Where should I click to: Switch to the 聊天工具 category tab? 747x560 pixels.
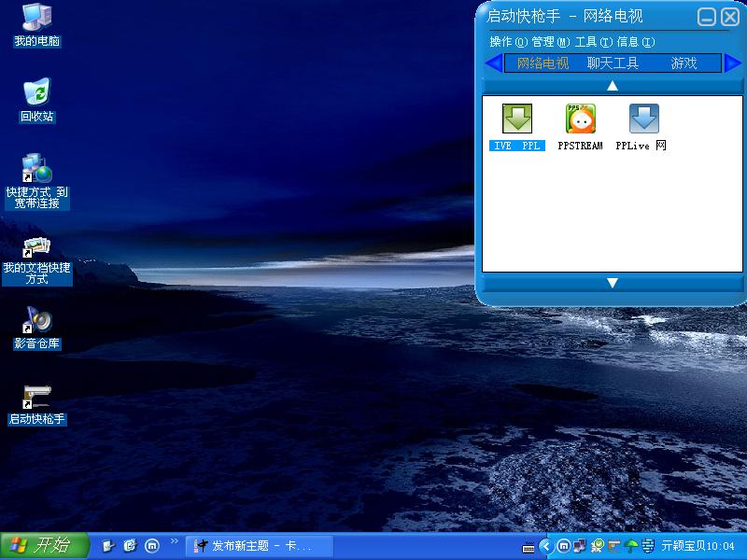click(613, 63)
